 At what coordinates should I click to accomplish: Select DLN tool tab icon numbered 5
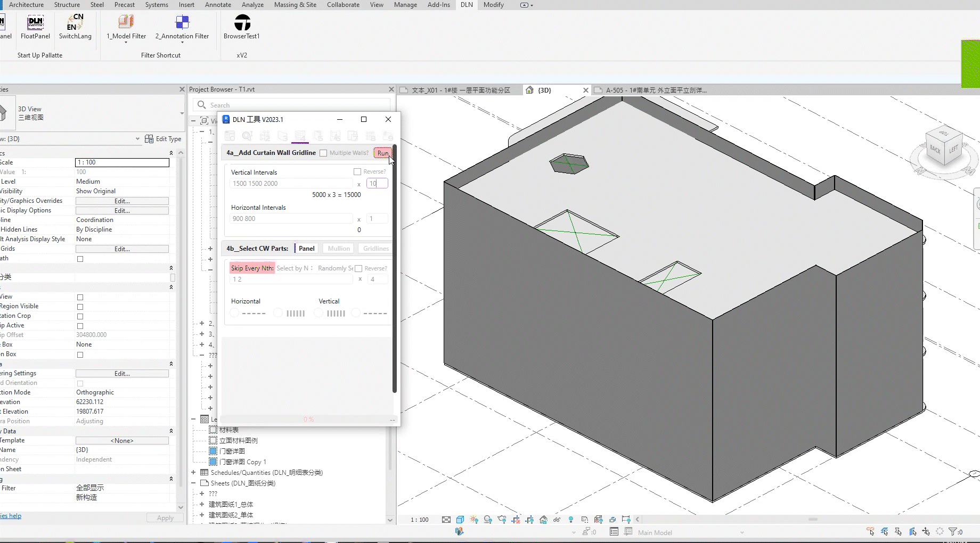[318, 136]
